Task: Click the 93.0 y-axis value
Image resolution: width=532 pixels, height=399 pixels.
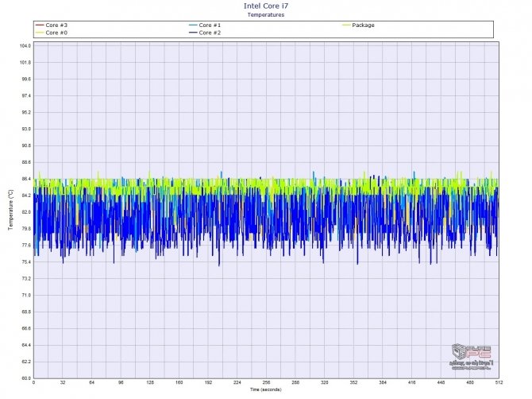Action: click(25, 129)
